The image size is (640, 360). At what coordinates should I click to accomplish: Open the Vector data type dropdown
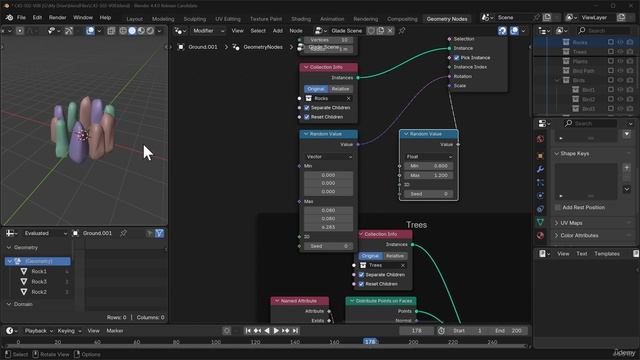[x=329, y=157]
